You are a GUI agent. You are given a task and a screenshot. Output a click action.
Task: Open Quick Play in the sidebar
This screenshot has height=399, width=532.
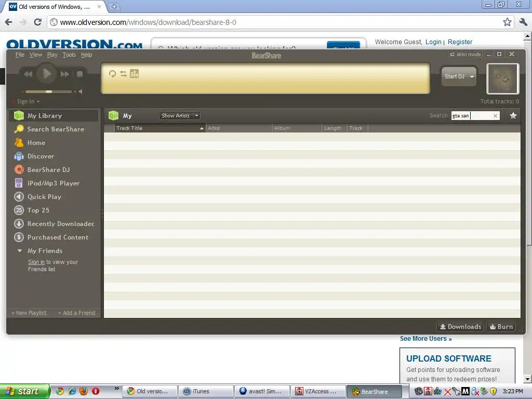pyautogui.click(x=54, y=197)
